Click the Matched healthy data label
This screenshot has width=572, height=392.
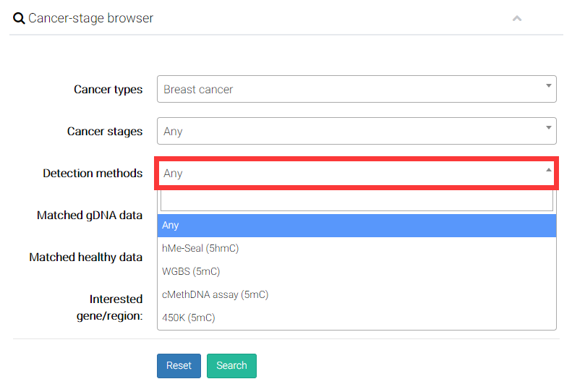click(85, 257)
